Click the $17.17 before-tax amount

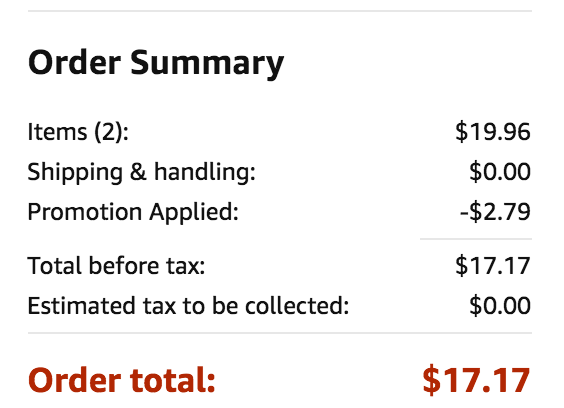(493, 266)
